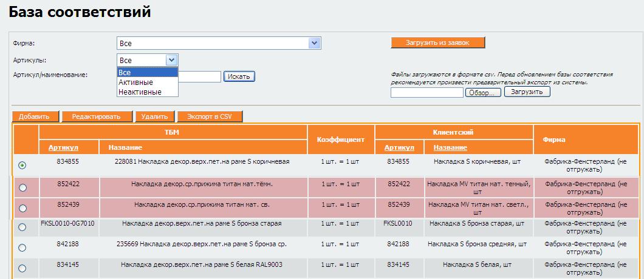Screen dimensions: 644x279
Task: Select radio button for article 834855 row
Action: click(22, 166)
